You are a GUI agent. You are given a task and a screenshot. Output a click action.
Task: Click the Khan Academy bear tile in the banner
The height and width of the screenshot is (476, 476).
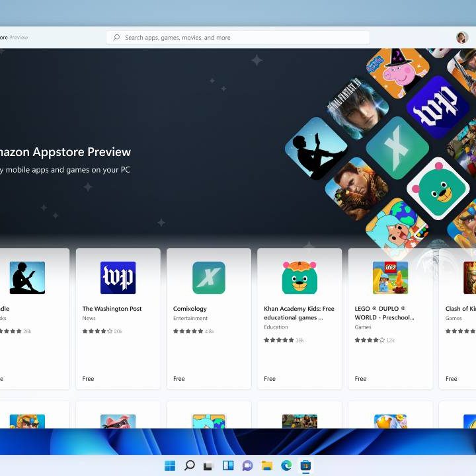438,188
